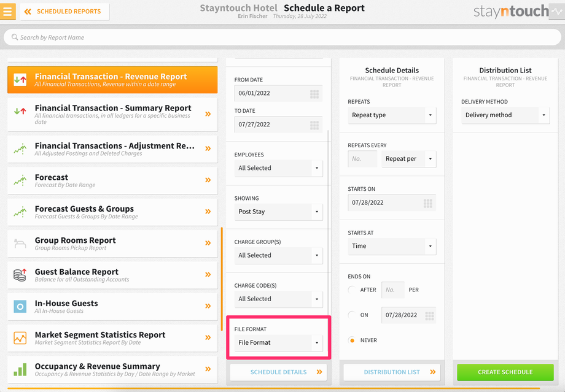Viewport: 565px width, 392px height.
Task: Click the Forecast chart icon
Action: pos(20,180)
